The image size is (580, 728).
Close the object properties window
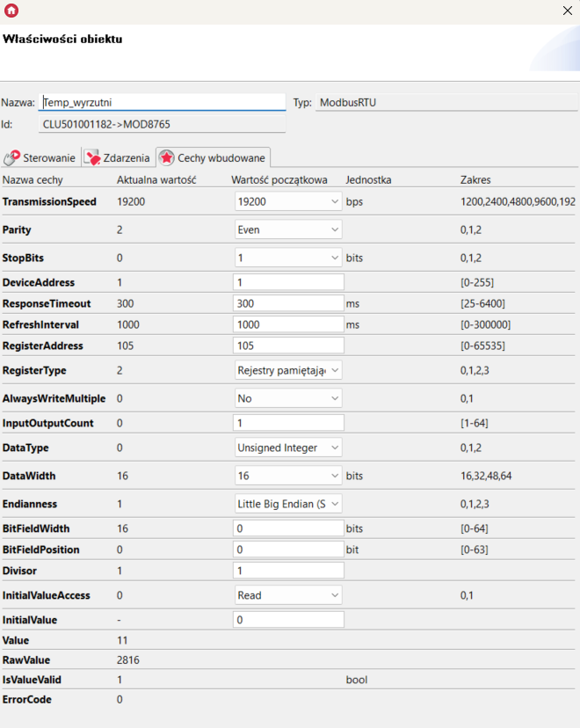[567, 11]
